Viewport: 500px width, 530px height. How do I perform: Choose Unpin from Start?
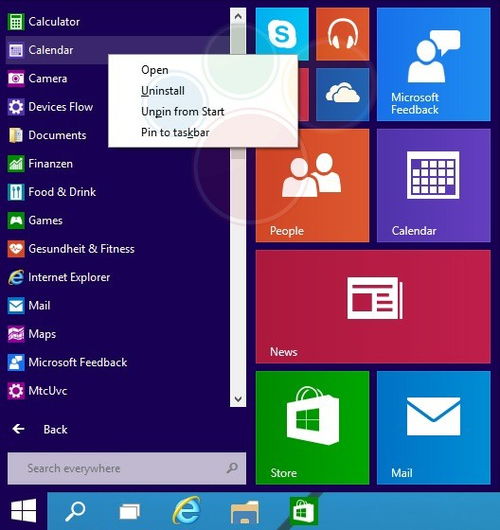[x=183, y=112]
